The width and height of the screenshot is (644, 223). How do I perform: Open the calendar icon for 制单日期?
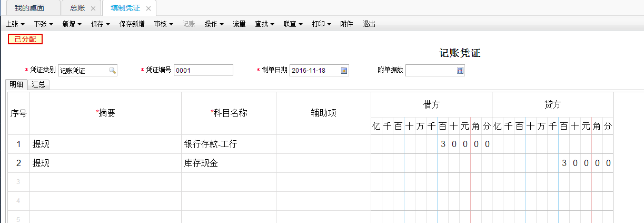tap(344, 71)
